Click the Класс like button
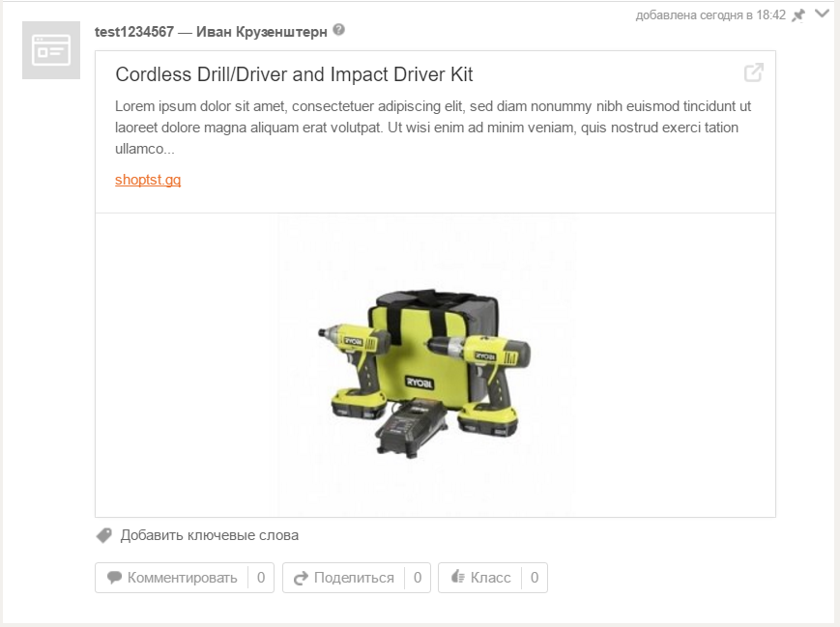This screenshot has height=627, width=840. click(x=480, y=578)
